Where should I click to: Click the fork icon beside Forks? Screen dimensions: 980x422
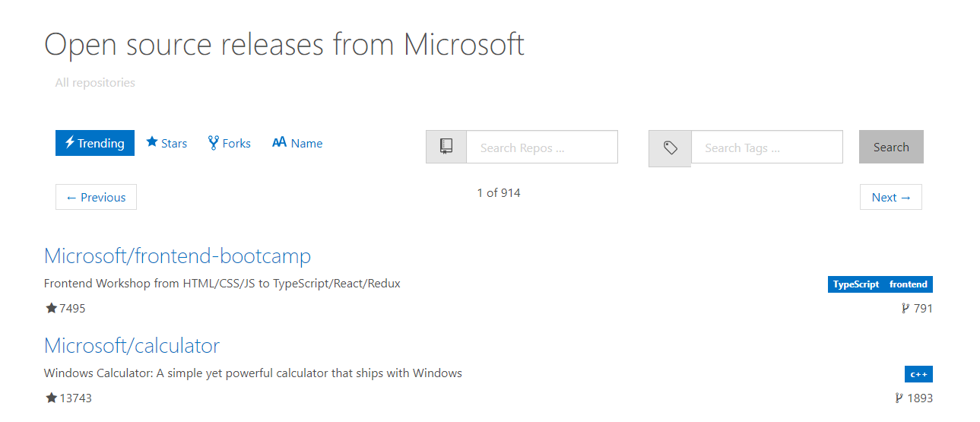click(214, 142)
